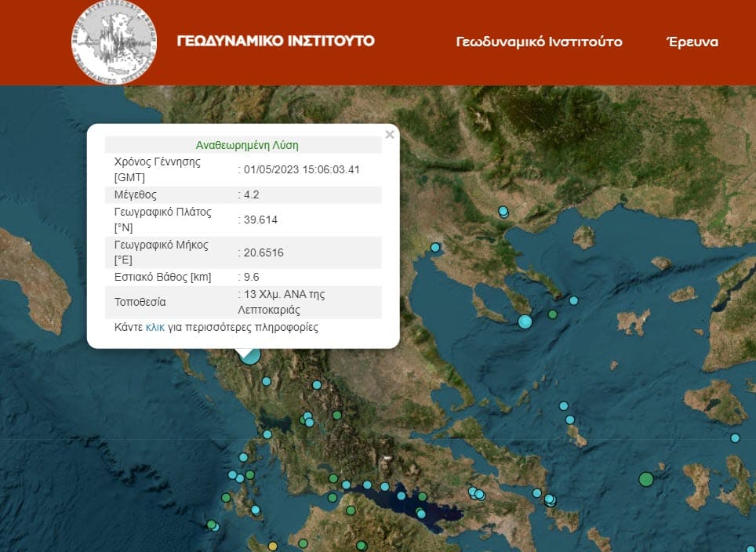Screen dimensions: 756x552
Task: Select the Αναθεωρημένη Λύση heading text
Action: pos(247,145)
